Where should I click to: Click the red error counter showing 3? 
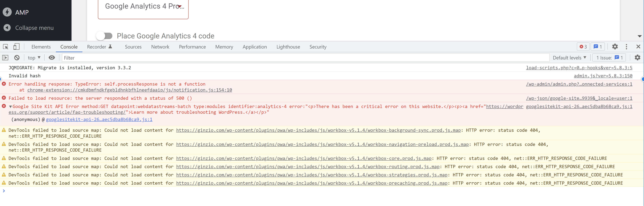[x=583, y=47]
